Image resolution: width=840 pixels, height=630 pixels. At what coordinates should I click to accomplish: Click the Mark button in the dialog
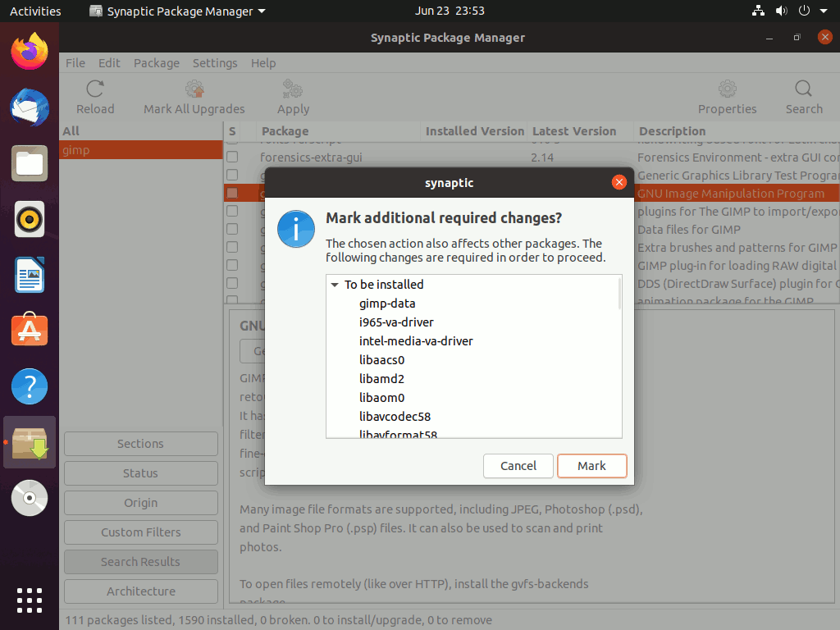(591, 466)
